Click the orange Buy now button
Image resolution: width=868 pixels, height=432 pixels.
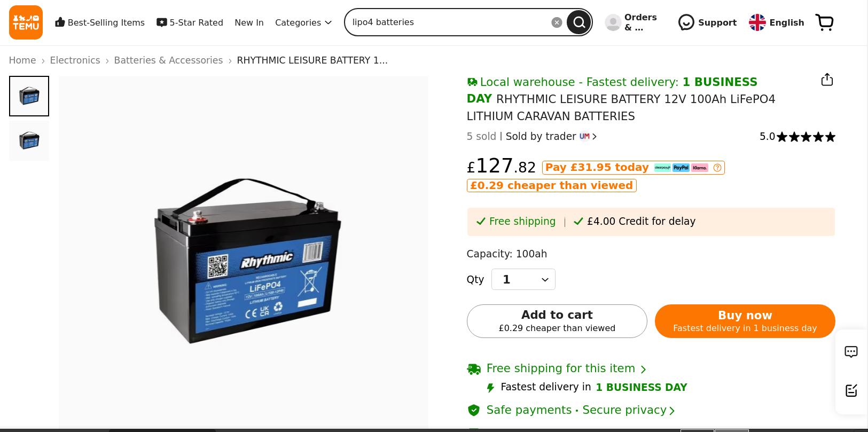click(x=745, y=321)
